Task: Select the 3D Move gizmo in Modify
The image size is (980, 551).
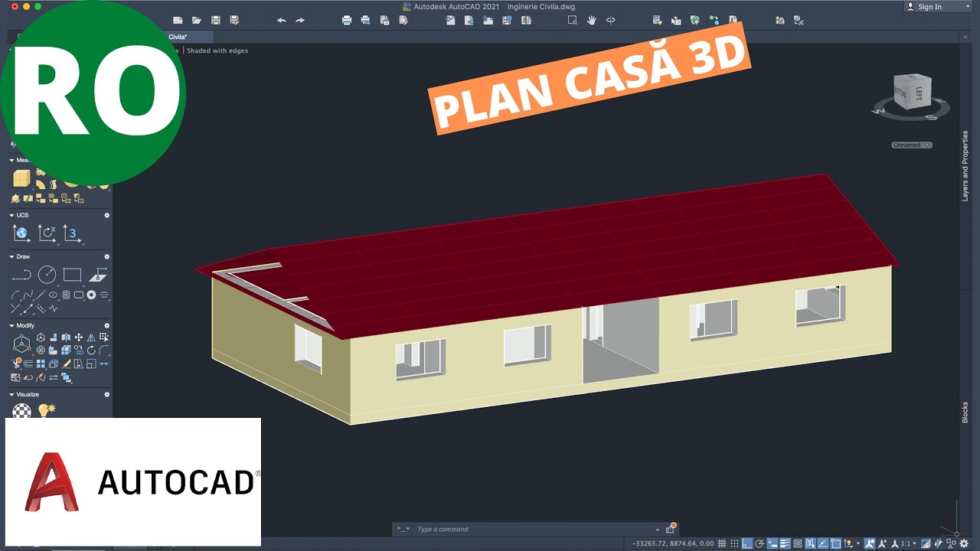Action: pos(21,344)
